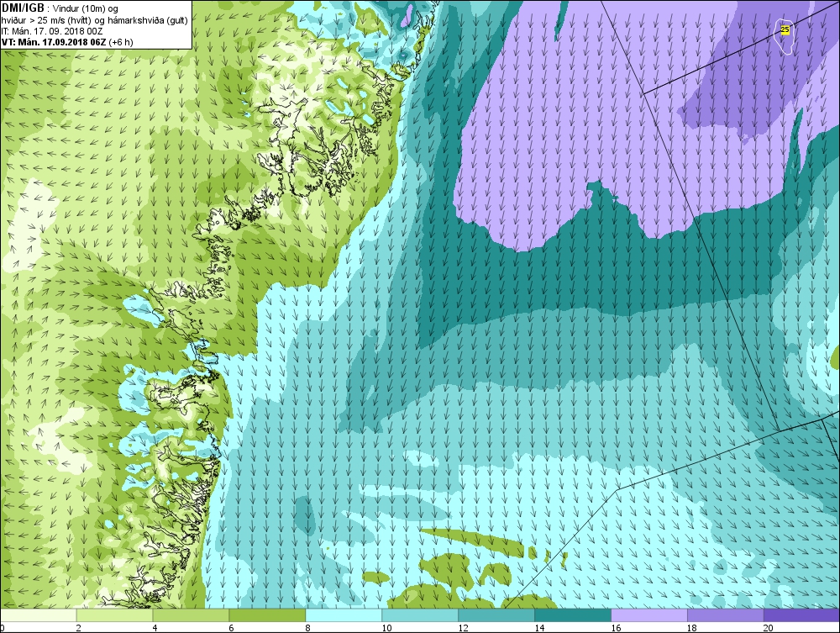This screenshot has width=840, height=633.
Task: Click the legend scale number 4
Action: point(155,628)
